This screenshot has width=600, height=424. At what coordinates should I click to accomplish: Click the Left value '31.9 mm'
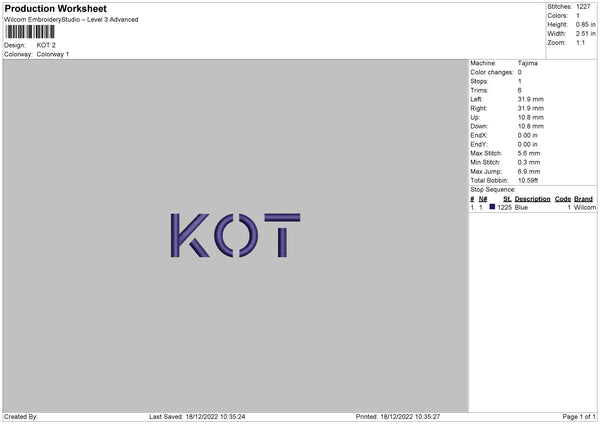(531, 99)
